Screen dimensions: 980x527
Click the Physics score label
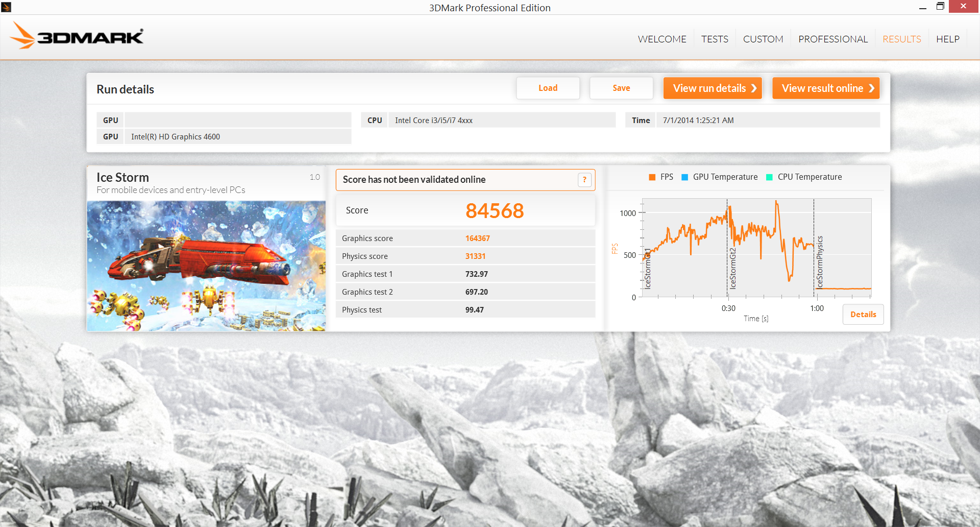click(365, 256)
